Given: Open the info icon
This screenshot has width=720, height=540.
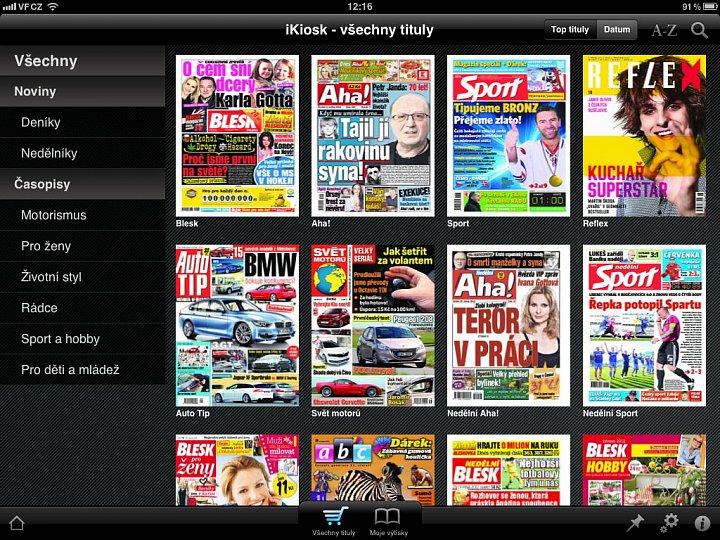Looking at the screenshot, I should coord(702,523).
